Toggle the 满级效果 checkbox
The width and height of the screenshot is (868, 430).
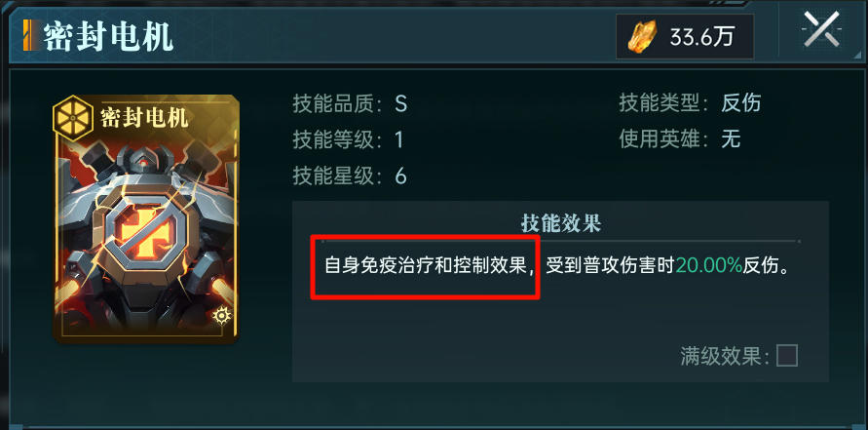786,356
